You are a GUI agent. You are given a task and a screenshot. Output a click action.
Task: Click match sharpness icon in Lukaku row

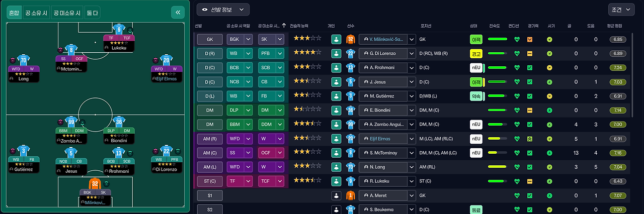pos(530,181)
